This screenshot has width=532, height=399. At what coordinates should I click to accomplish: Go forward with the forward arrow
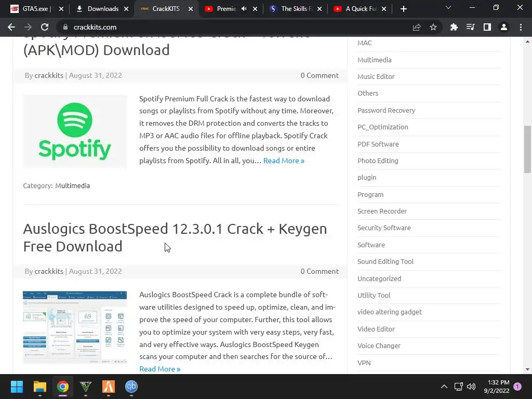(x=28, y=27)
